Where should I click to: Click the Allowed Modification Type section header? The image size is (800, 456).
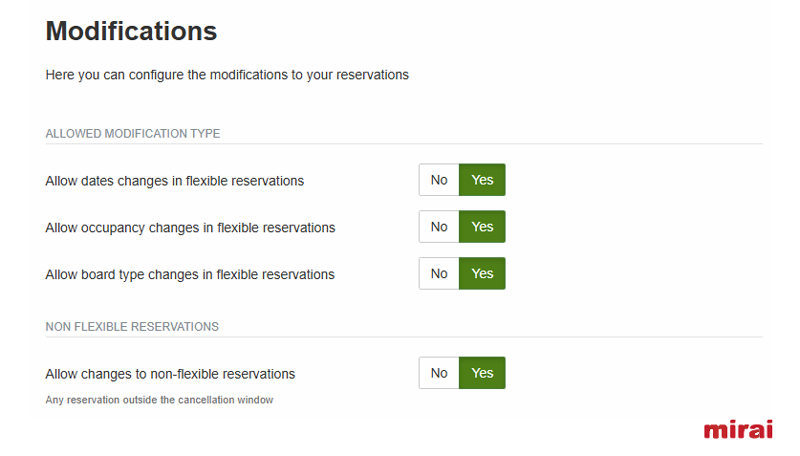[133, 134]
